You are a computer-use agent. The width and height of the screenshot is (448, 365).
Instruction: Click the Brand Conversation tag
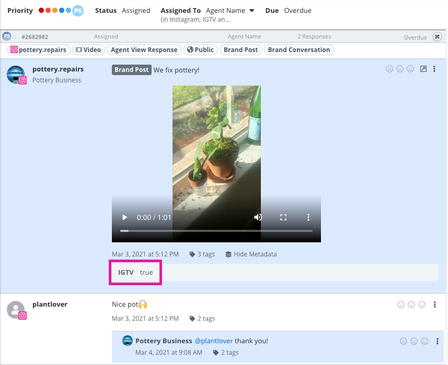(299, 50)
